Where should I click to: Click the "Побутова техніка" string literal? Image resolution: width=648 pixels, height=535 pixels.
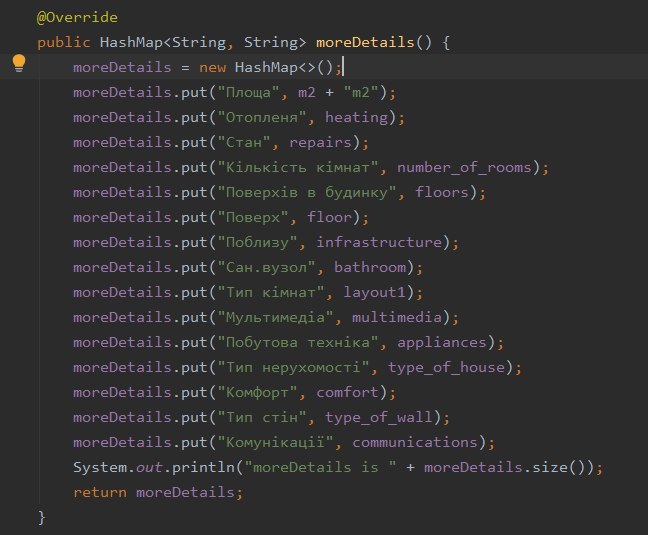tap(298, 342)
